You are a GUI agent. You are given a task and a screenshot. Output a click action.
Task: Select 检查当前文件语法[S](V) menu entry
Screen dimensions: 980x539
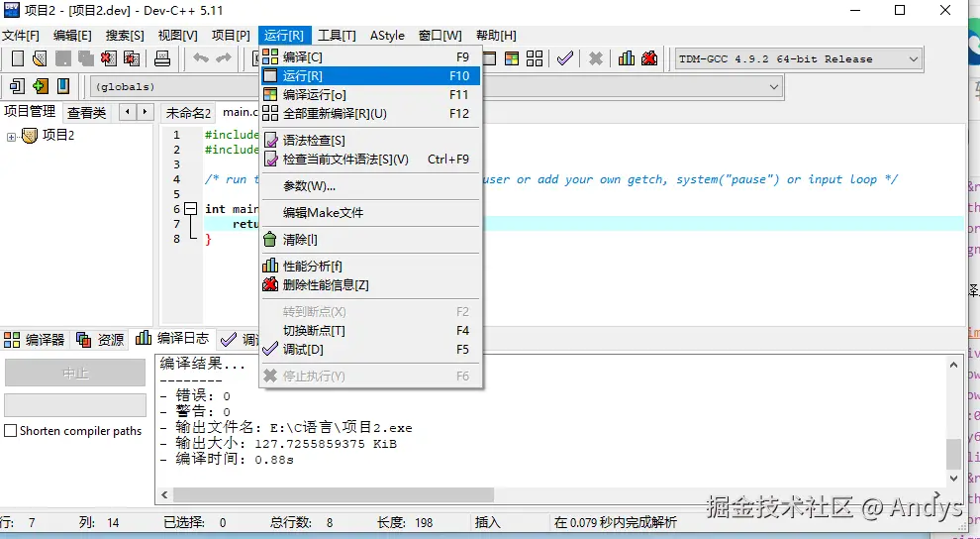tap(371, 159)
